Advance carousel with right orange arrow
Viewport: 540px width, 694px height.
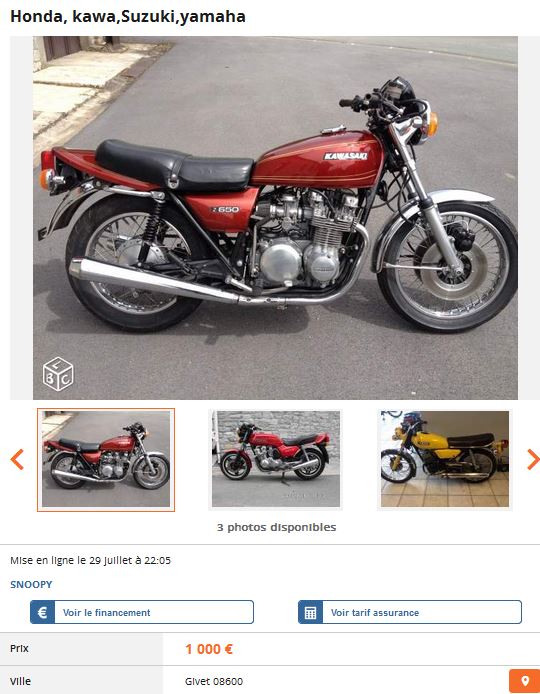click(x=533, y=459)
